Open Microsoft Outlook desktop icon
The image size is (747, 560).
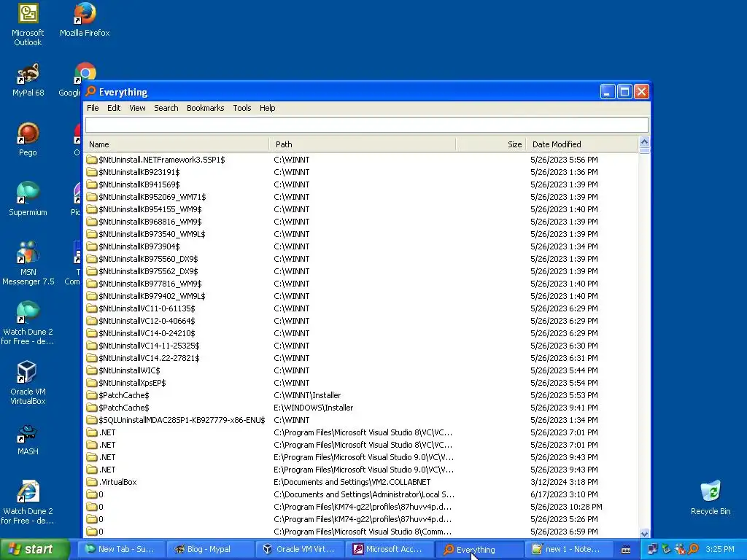[x=28, y=25]
